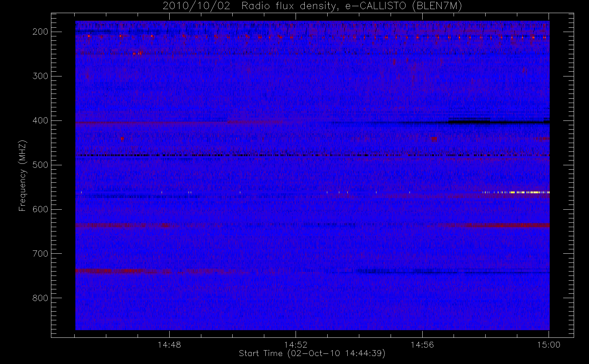Click the 400 frequency tick label
589x364 pixels.
pyautogui.click(x=40, y=120)
